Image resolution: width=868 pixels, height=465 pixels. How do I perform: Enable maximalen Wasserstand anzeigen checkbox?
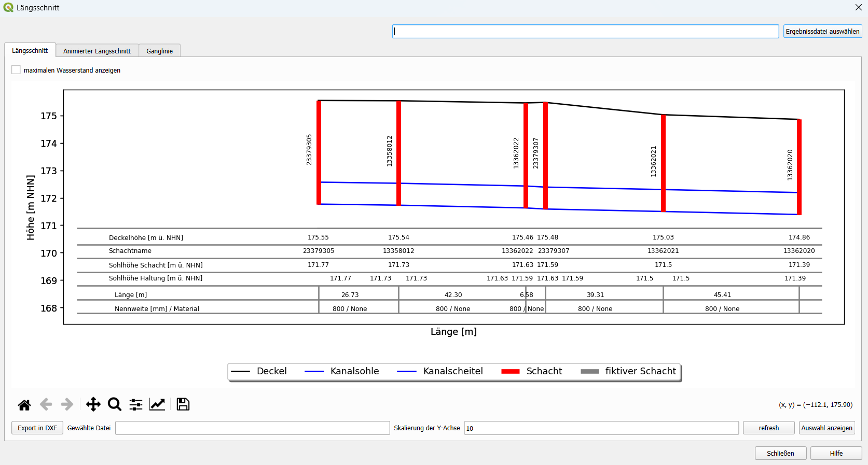pos(16,70)
